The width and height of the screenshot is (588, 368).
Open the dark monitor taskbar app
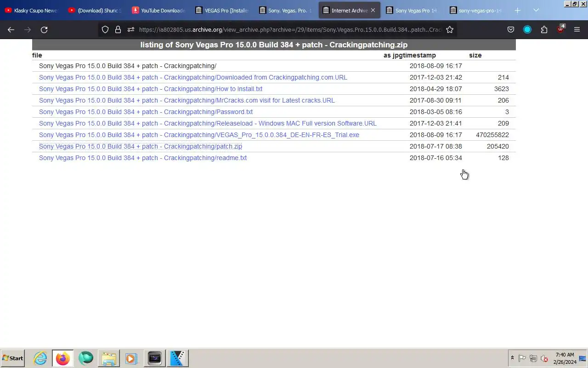(x=154, y=358)
